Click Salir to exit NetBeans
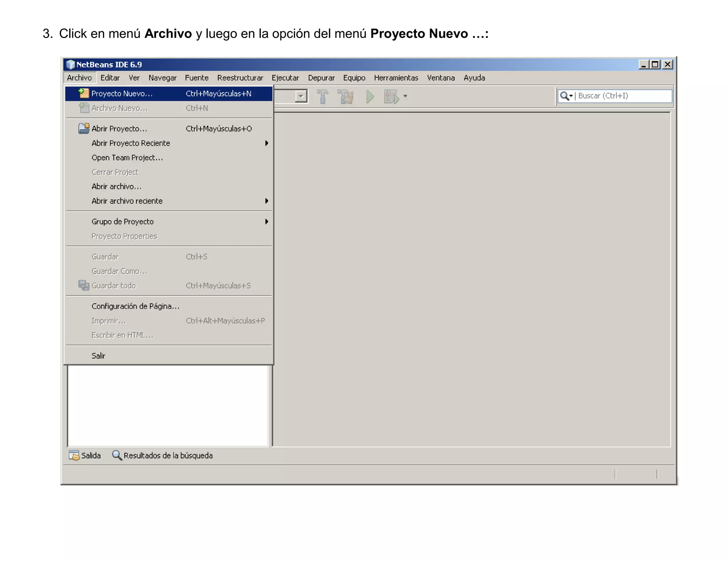Viewport: 728px width, 562px height. click(98, 356)
